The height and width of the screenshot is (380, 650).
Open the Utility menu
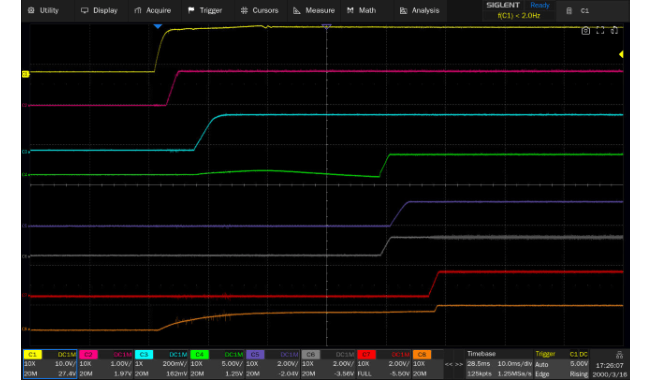click(x=44, y=10)
